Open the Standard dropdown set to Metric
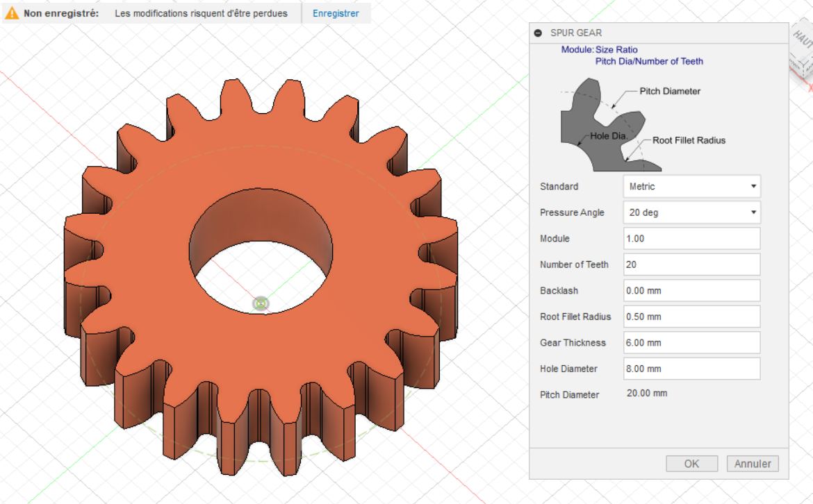The image size is (813, 504). tap(691, 187)
